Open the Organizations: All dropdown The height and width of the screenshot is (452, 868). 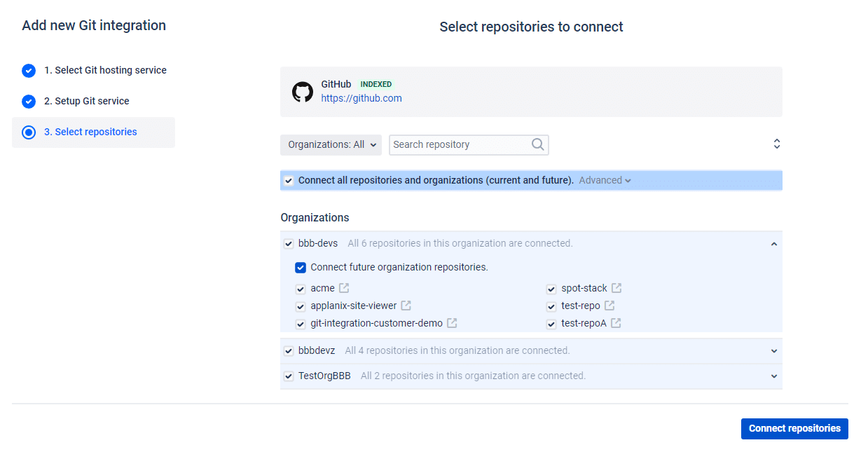click(331, 144)
